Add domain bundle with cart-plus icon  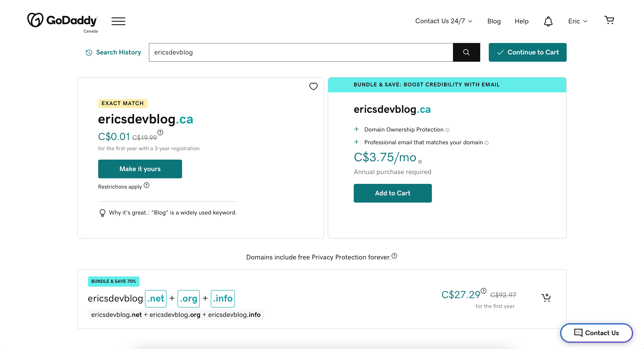click(546, 297)
